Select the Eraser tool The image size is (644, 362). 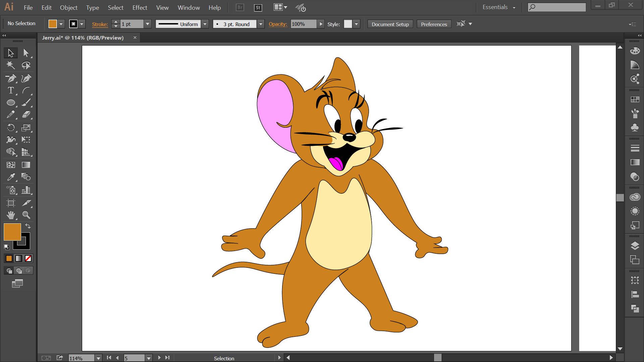[26, 115]
